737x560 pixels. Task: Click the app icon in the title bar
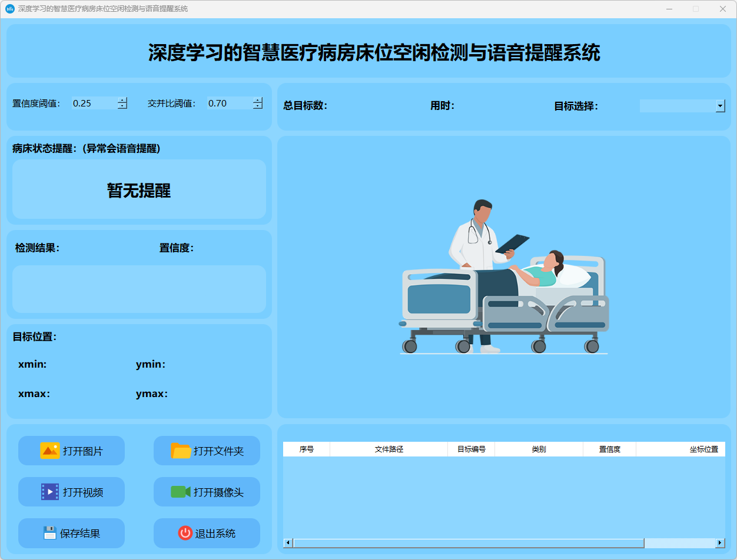coord(9,9)
